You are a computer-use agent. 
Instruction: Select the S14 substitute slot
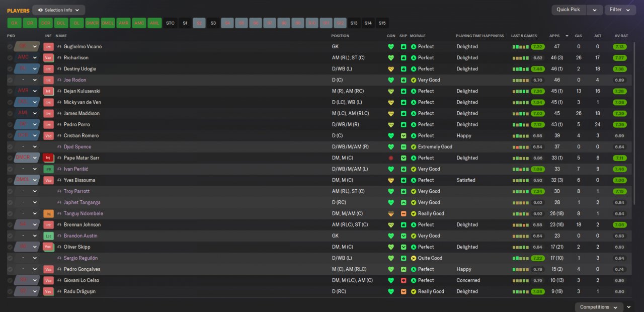pyautogui.click(x=368, y=23)
